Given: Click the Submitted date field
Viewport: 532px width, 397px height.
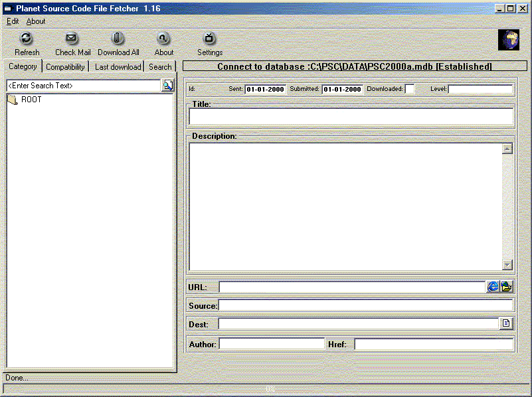Looking at the screenshot, I should [342, 89].
